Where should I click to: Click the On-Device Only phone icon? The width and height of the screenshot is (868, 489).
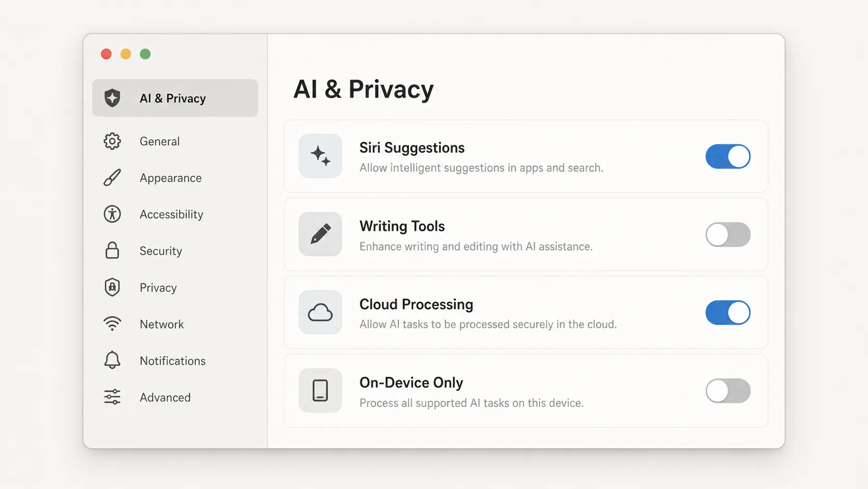[x=320, y=390]
